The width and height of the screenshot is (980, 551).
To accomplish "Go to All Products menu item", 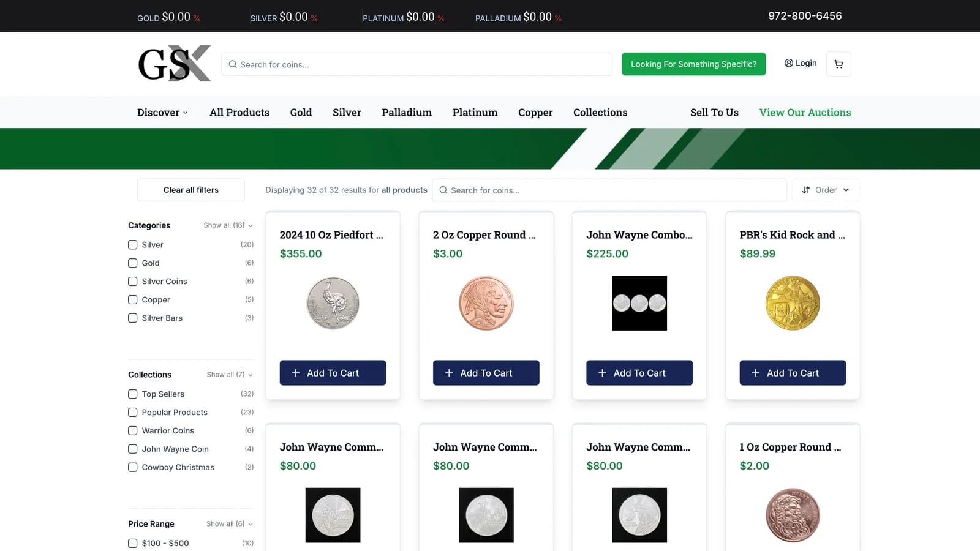I will pos(239,113).
